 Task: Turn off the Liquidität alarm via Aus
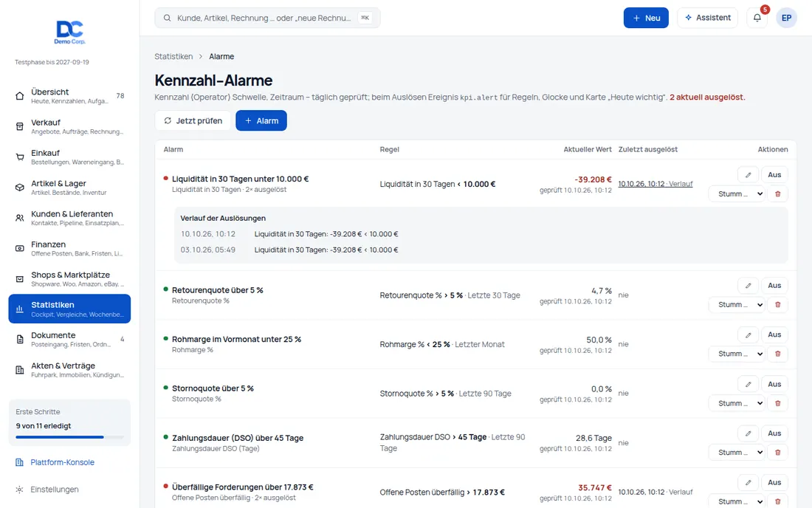(x=774, y=175)
